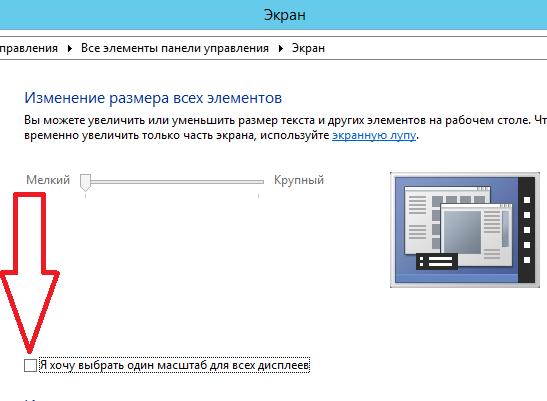Open the partially visible 'управления' breadcrumb

[x=29, y=48]
